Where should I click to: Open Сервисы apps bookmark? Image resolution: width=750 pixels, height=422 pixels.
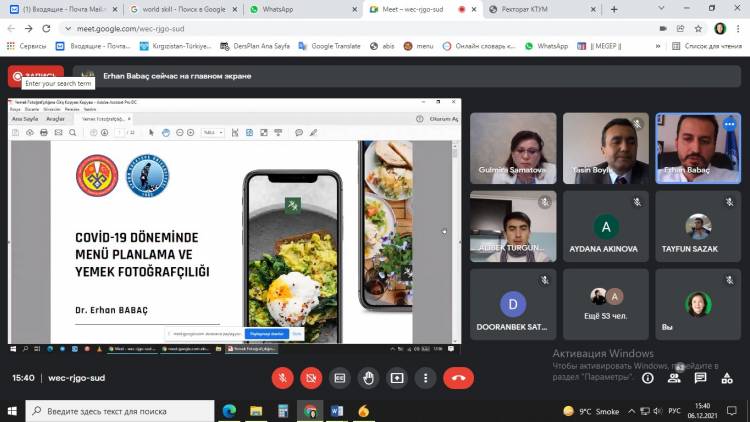(26, 46)
